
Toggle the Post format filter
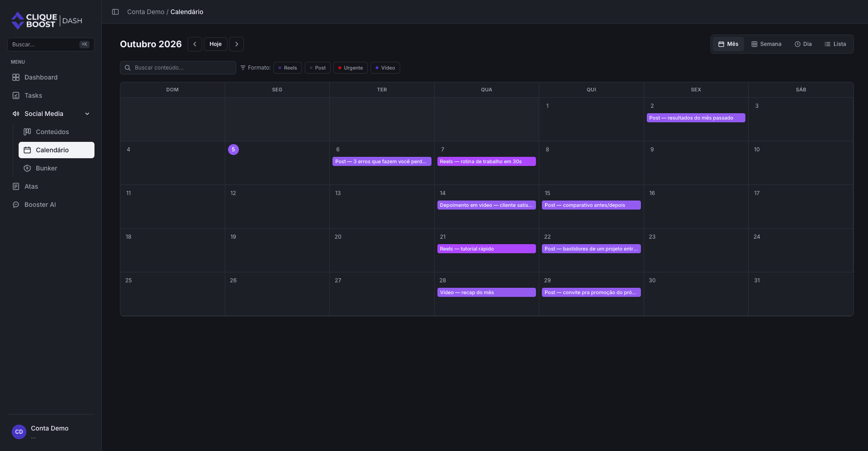pyautogui.click(x=317, y=68)
